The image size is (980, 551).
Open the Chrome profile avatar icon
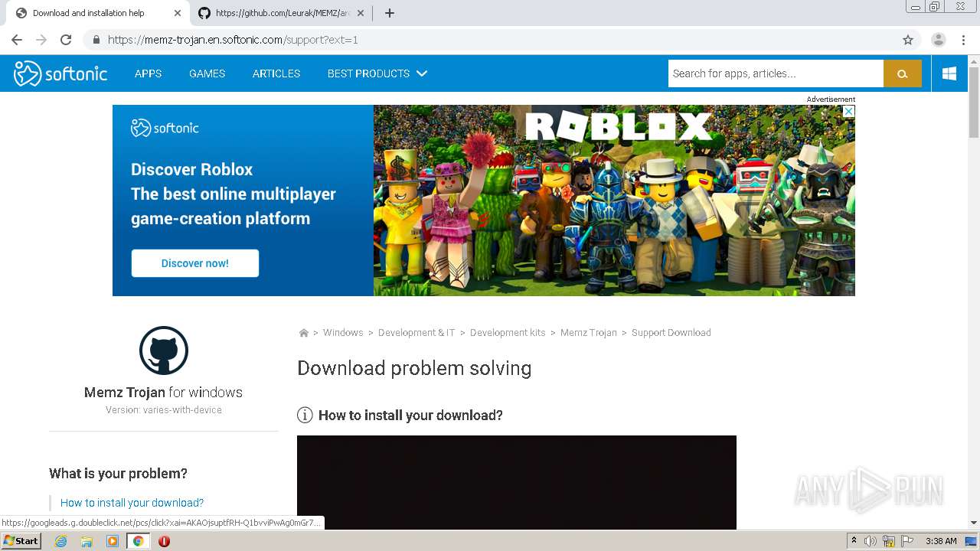[x=939, y=40]
